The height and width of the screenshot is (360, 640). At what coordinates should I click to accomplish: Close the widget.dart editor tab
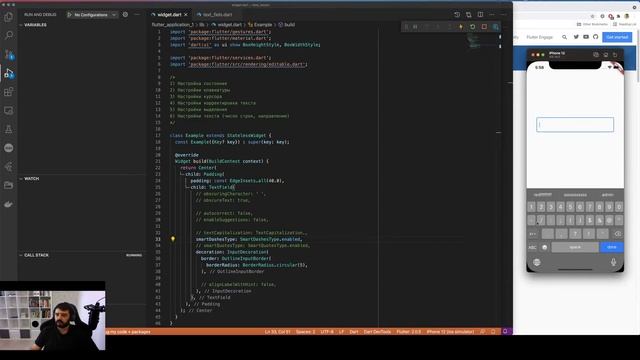click(186, 15)
